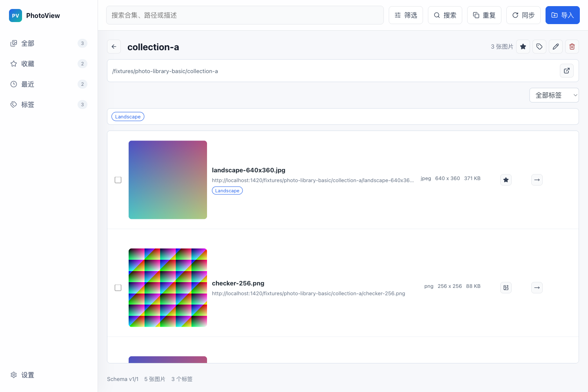Open the collection path in an external window
Viewport: 588px width, 392px height.
pyautogui.click(x=567, y=71)
